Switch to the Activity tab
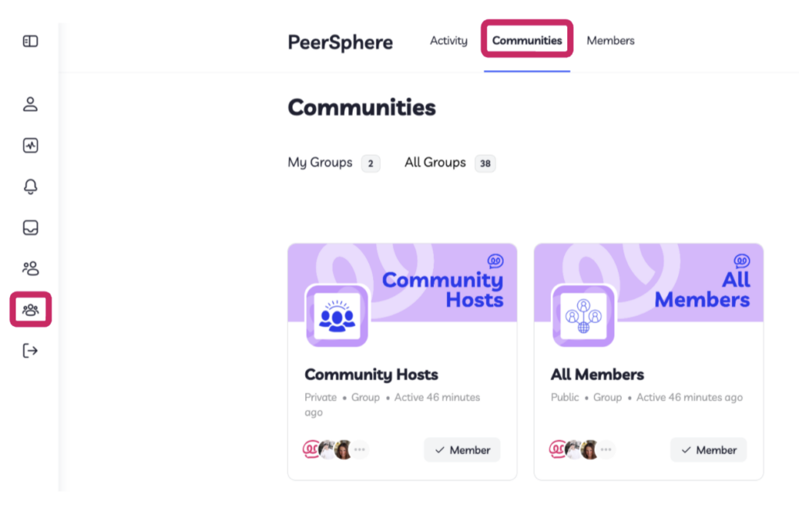 pos(449,41)
